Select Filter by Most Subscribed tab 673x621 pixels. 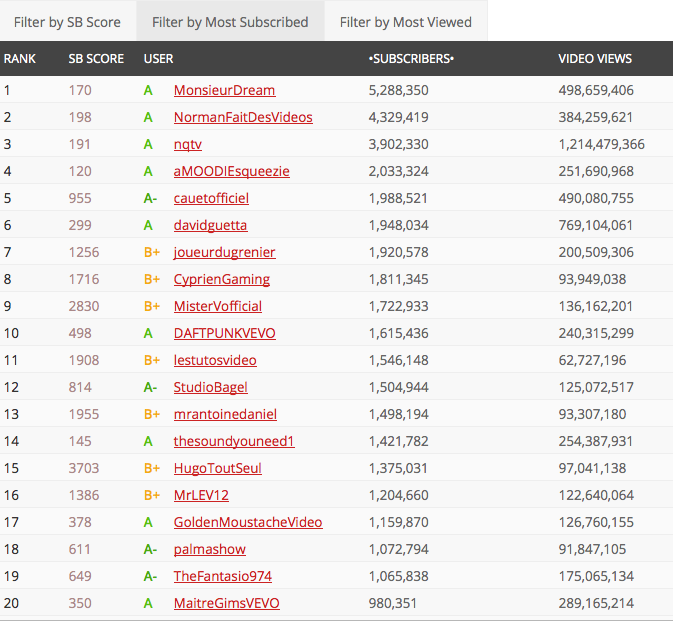(230, 22)
